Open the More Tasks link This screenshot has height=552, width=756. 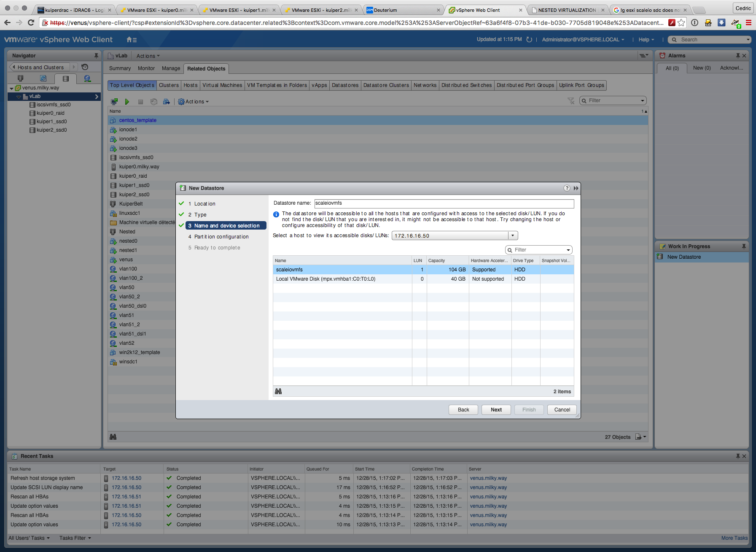(x=734, y=538)
